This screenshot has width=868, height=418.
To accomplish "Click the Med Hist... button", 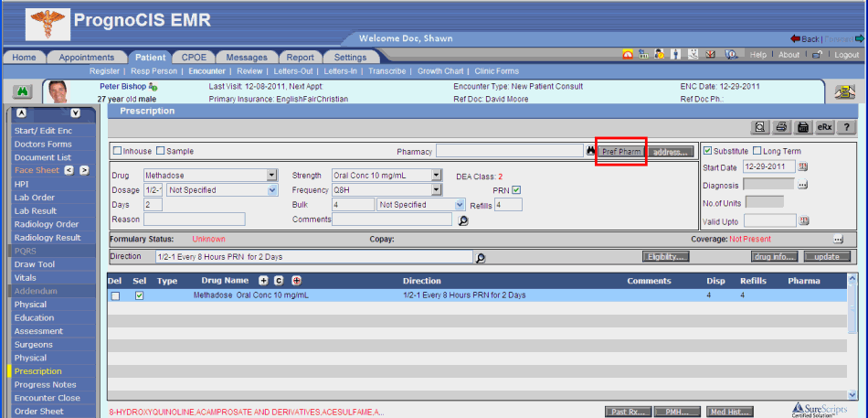I will [730, 412].
